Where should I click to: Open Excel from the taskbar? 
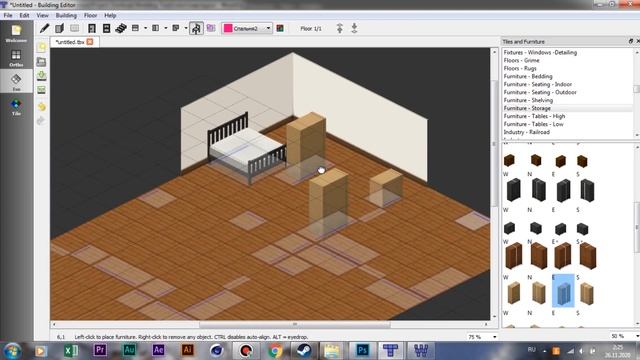pos(71,351)
